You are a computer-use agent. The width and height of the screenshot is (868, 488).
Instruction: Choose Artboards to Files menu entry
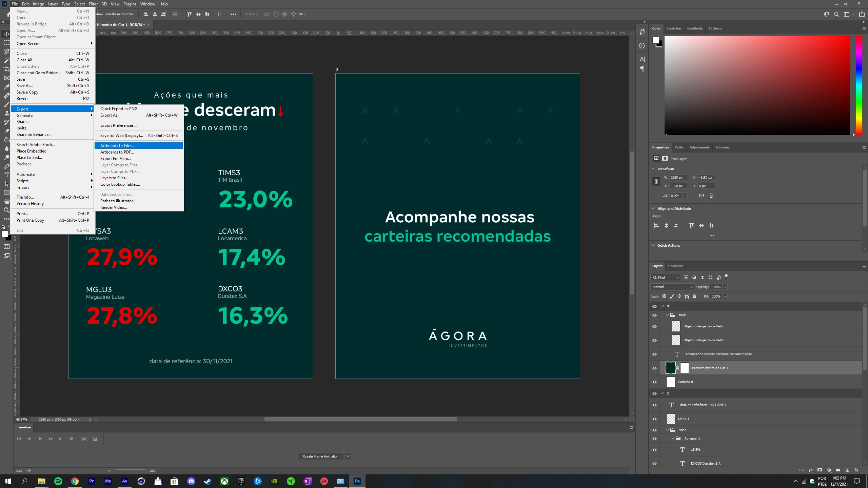[x=117, y=146]
